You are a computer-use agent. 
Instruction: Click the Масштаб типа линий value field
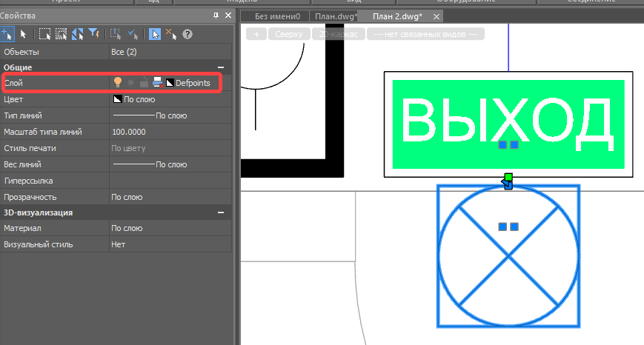169,132
